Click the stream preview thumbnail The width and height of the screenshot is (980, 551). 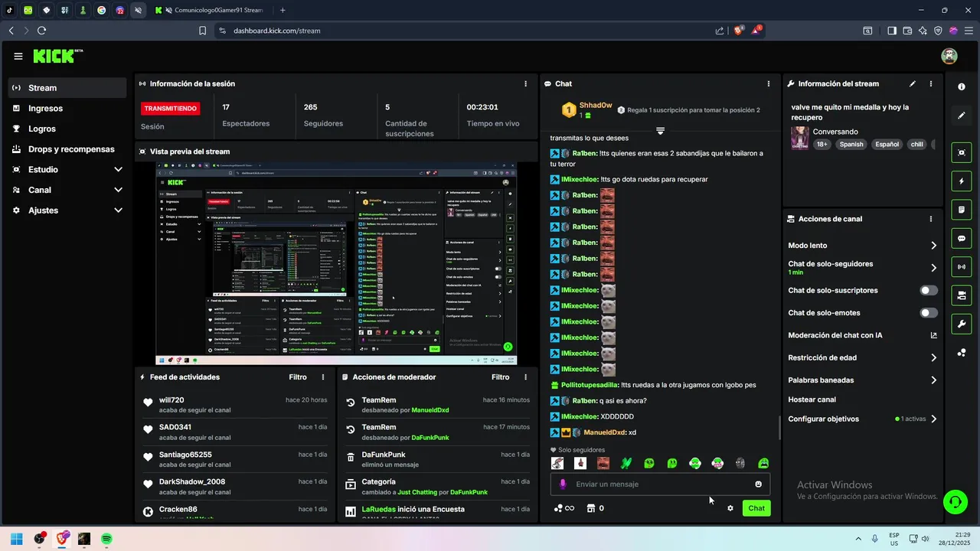pyautogui.click(x=336, y=263)
